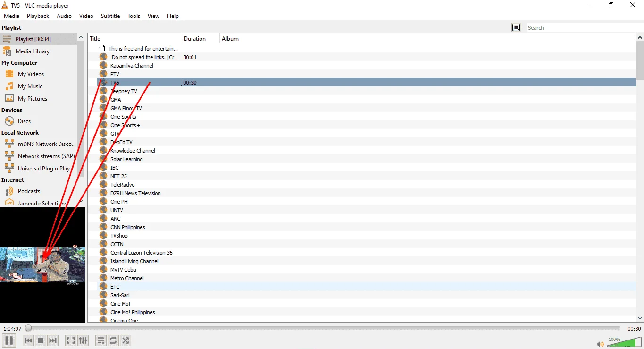The height and width of the screenshot is (349, 644).
Task: Select the 'This is free and for entertain...' row
Action: 367,49
